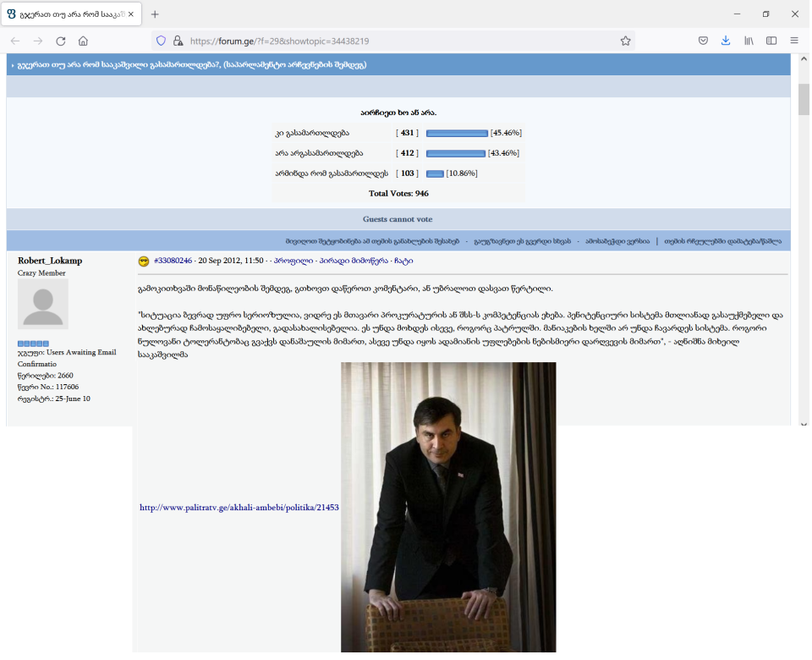
Task: Click the vote count 103
Action: (x=407, y=173)
